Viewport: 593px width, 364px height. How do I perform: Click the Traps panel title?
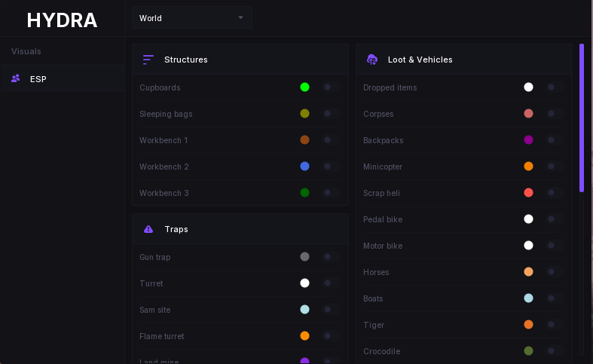pos(176,229)
